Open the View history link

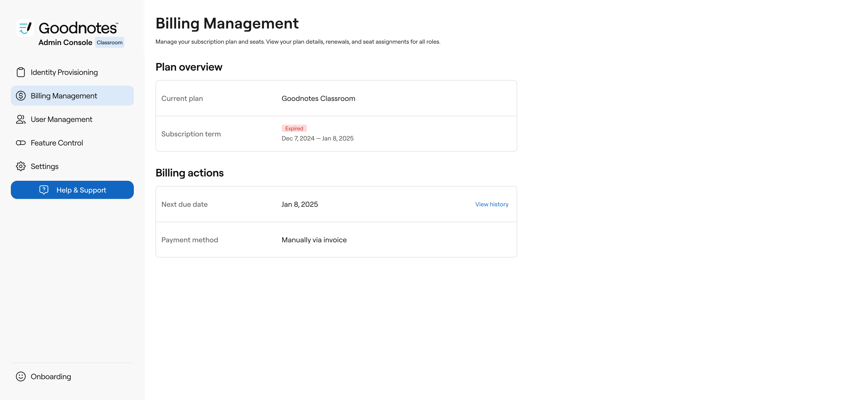point(491,204)
